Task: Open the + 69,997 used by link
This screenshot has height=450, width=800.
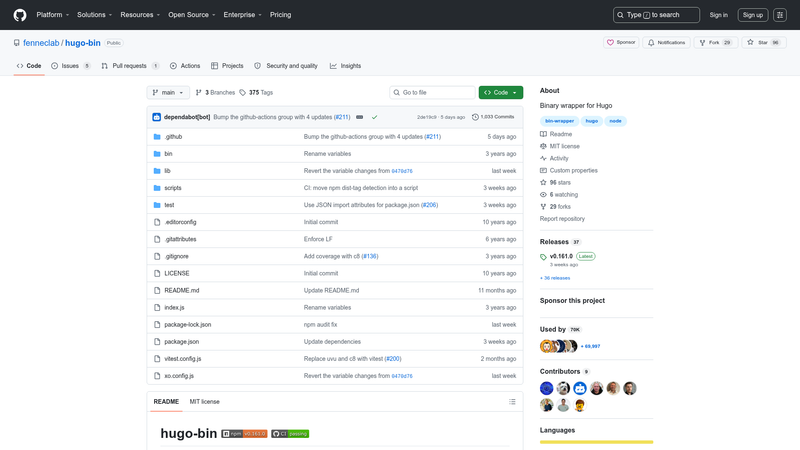Action: tap(590, 346)
